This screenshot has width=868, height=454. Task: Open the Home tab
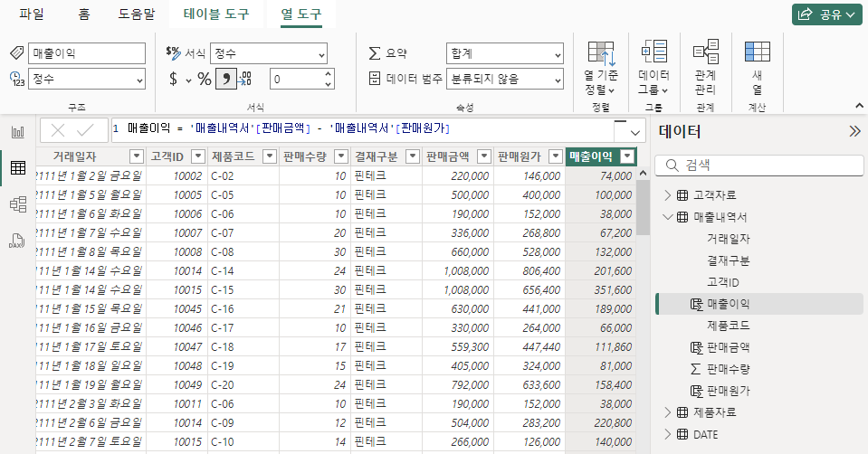(x=83, y=14)
